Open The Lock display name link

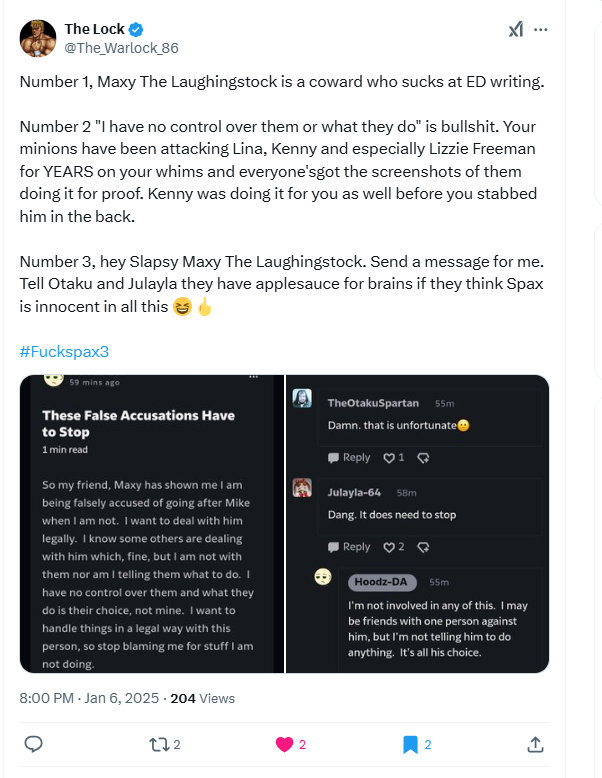tap(94, 29)
